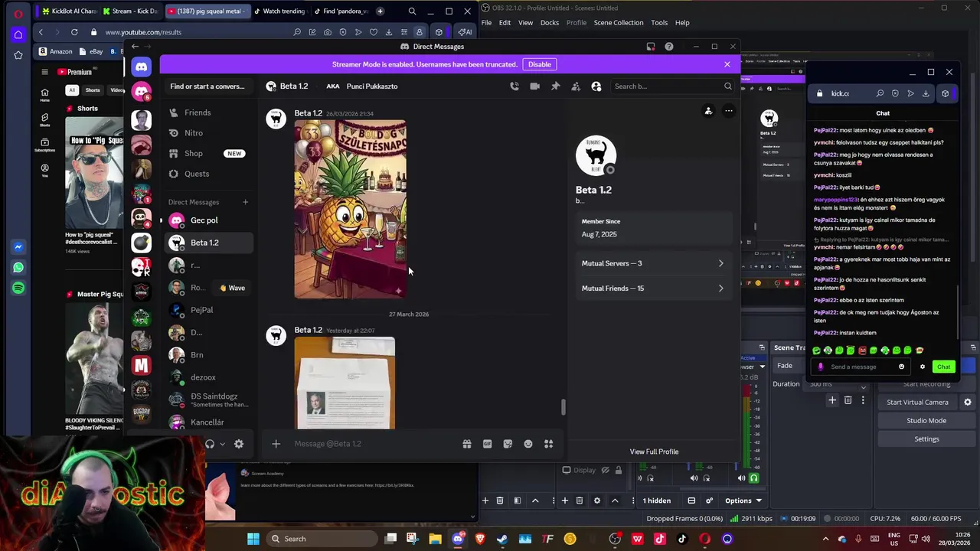
Task: Open the OBS View menu
Action: [x=525, y=23]
